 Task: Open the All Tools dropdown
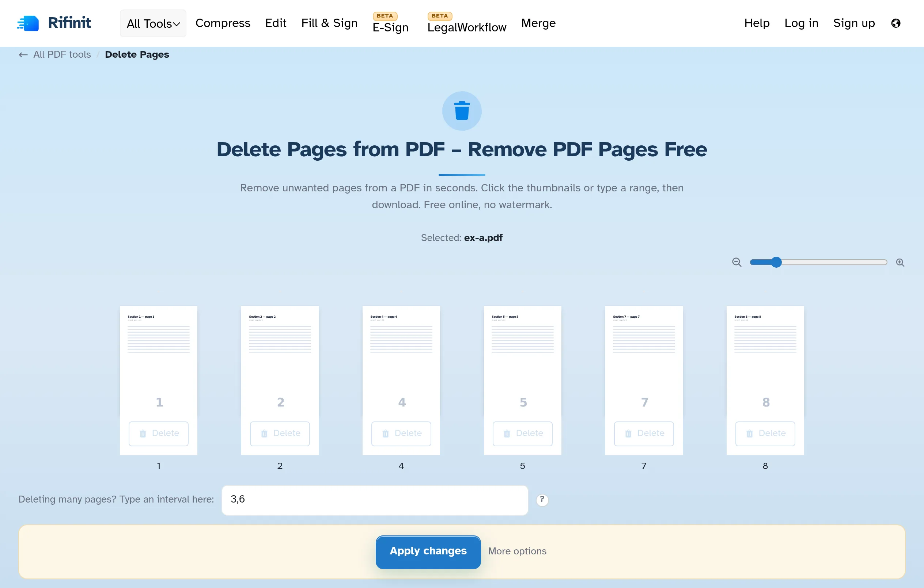coord(153,23)
